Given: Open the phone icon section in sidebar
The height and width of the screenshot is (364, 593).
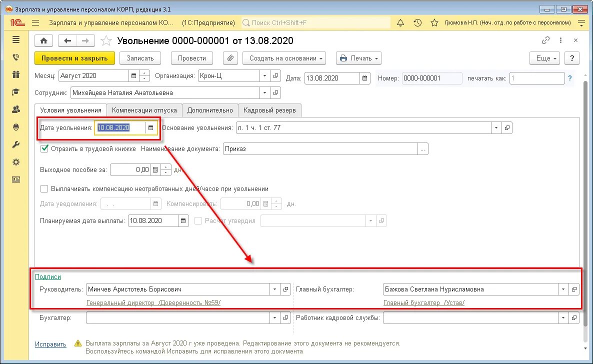Looking at the screenshot, I should coord(16,57).
